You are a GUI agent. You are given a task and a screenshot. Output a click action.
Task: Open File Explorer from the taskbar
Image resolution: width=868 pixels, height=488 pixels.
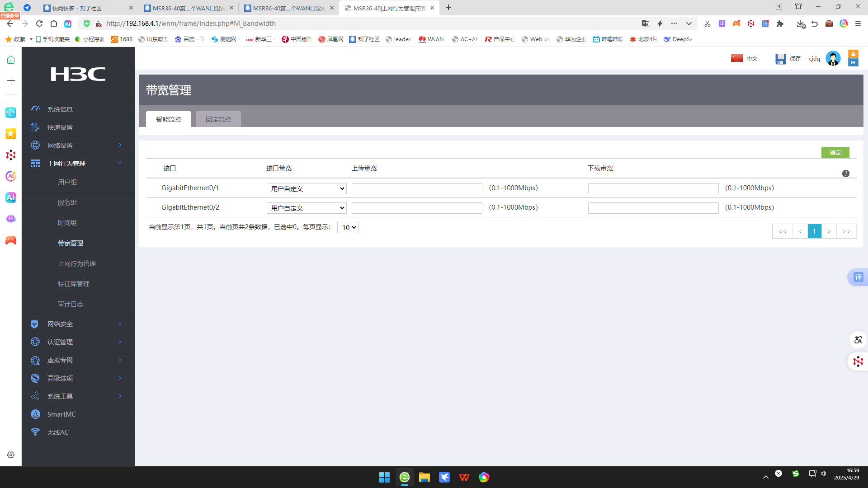pyautogui.click(x=424, y=477)
